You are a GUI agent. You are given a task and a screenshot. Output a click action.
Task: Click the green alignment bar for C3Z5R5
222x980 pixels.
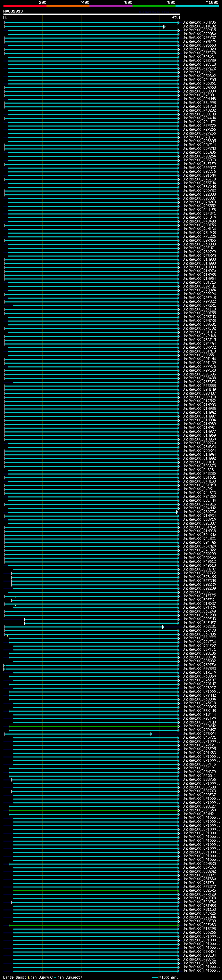(96, 890)
